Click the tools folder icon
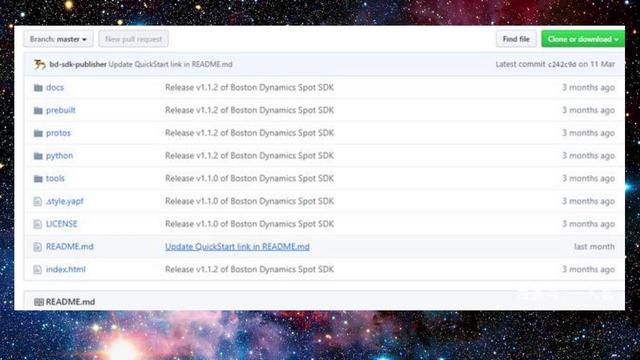The image size is (640, 360). [x=38, y=179]
